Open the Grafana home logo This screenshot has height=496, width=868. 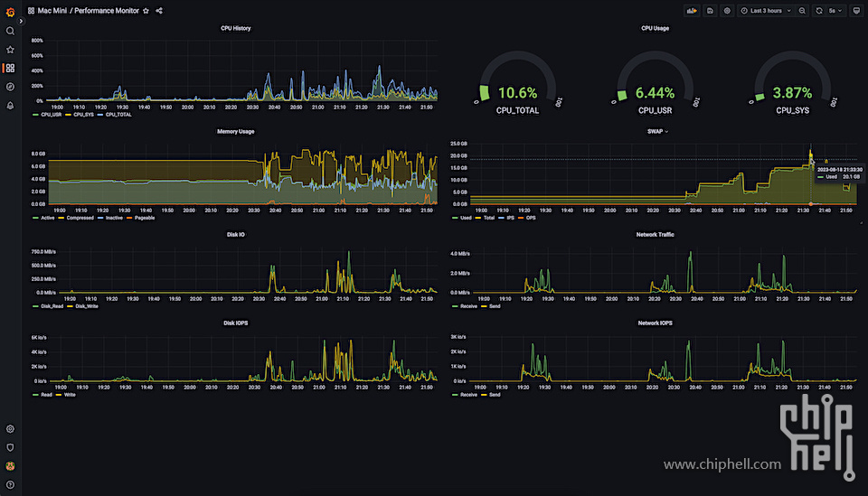pyautogui.click(x=10, y=12)
